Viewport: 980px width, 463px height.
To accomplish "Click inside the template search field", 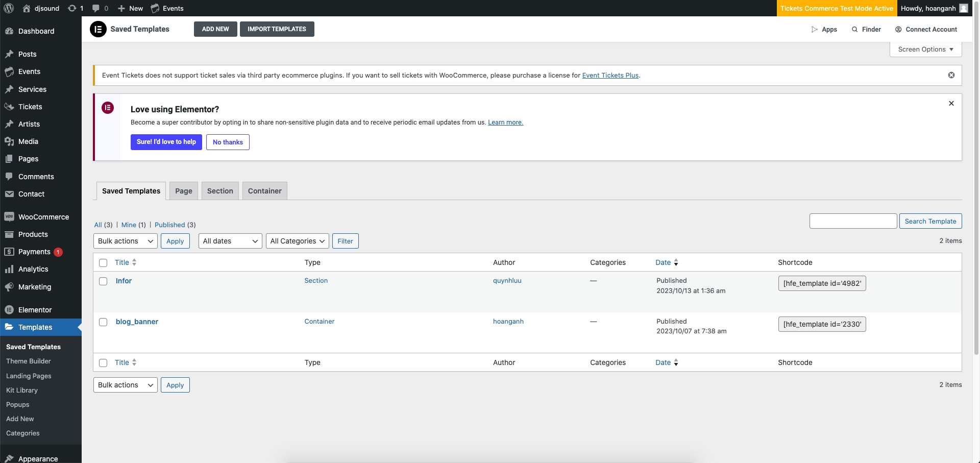I will point(853,221).
